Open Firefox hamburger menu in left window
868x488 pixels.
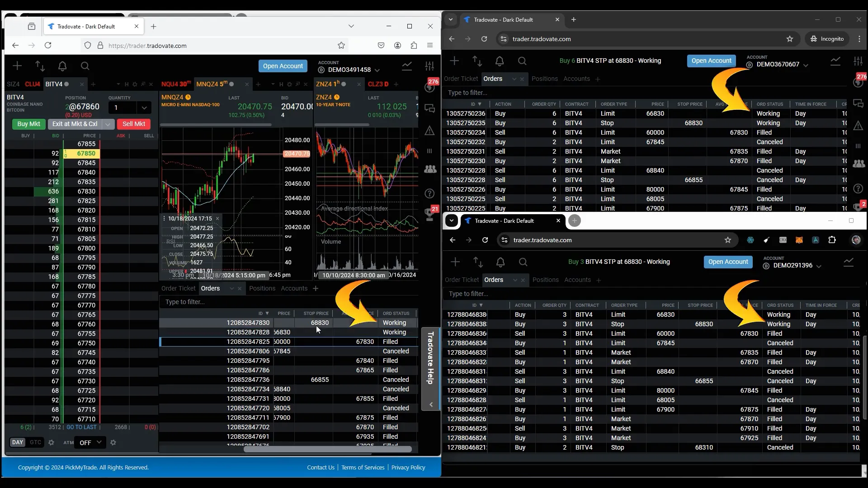[x=430, y=45]
